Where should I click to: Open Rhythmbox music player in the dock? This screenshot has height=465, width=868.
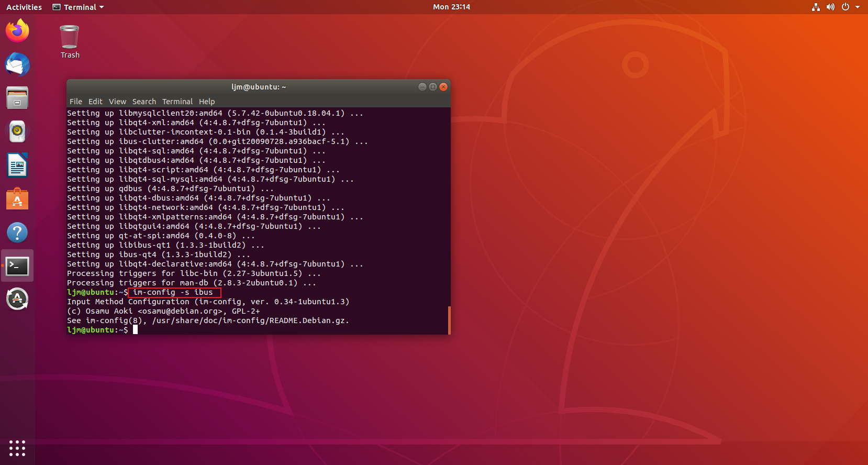17,131
